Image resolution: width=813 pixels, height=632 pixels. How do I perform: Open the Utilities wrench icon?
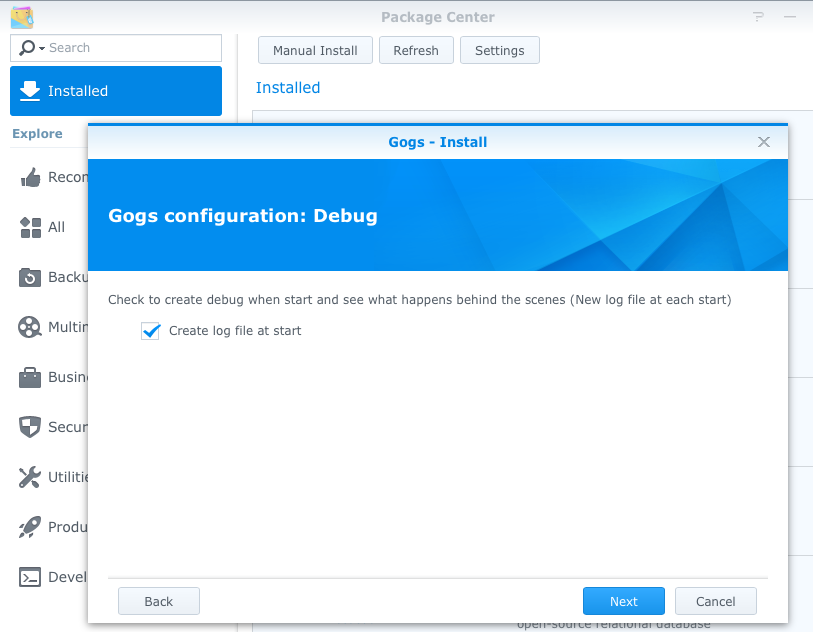point(30,477)
